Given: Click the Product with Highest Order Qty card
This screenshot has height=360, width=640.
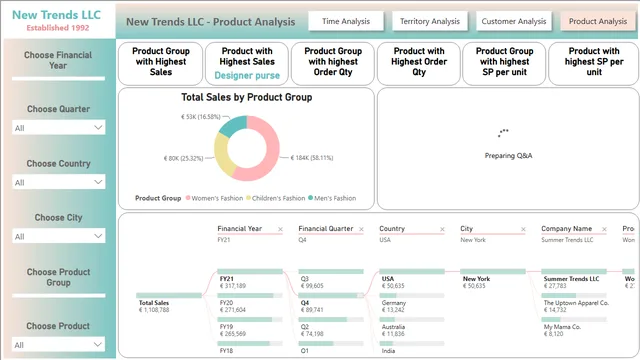Looking at the screenshot, I should 419,64.
